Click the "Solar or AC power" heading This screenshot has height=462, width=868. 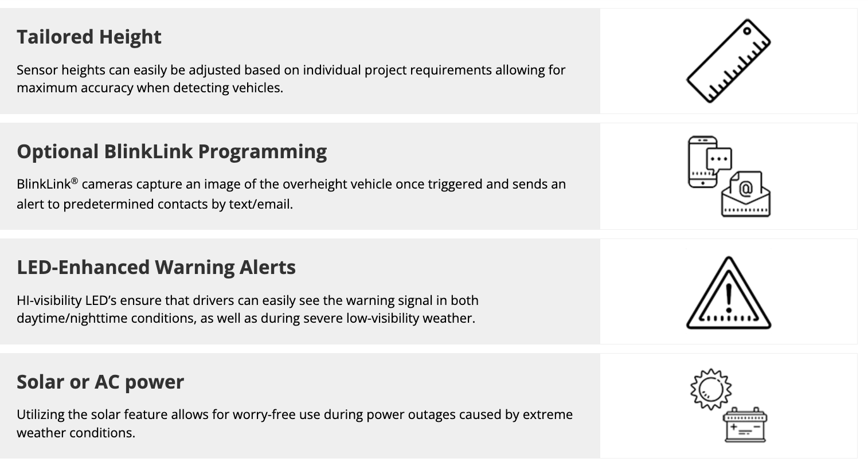(x=100, y=382)
